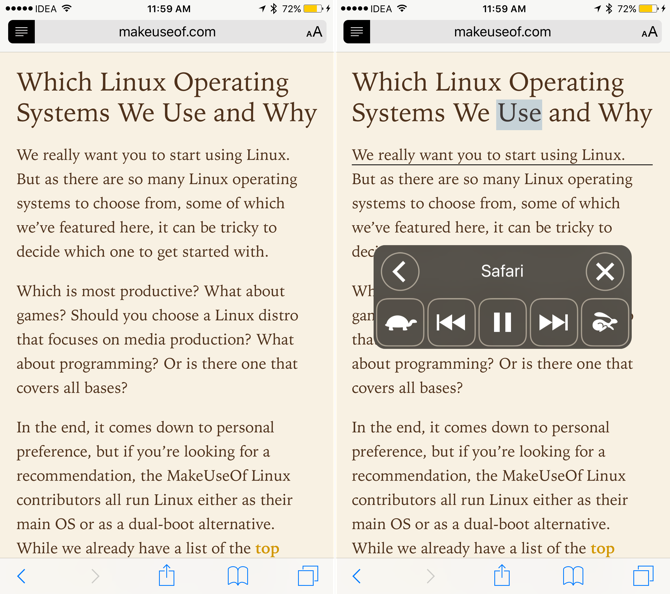Show tabs overview on right phone
The width and height of the screenshot is (670, 594).
click(x=644, y=576)
